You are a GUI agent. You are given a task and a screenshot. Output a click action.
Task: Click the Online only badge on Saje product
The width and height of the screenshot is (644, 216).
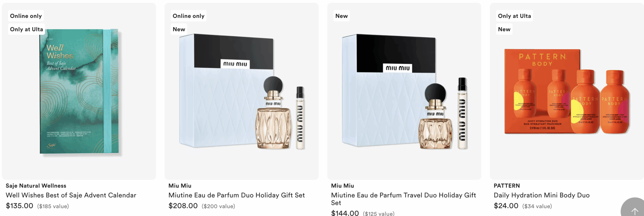point(26,16)
